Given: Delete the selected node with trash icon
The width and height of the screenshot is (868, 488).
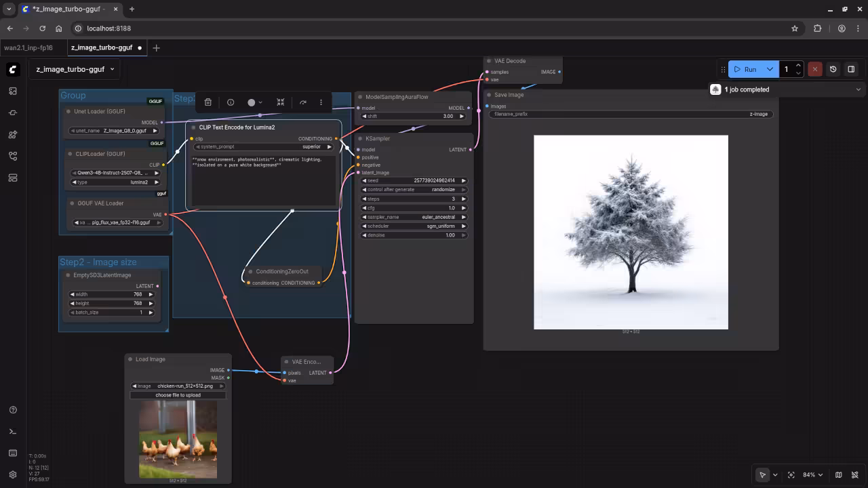Looking at the screenshot, I should (208, 102).
